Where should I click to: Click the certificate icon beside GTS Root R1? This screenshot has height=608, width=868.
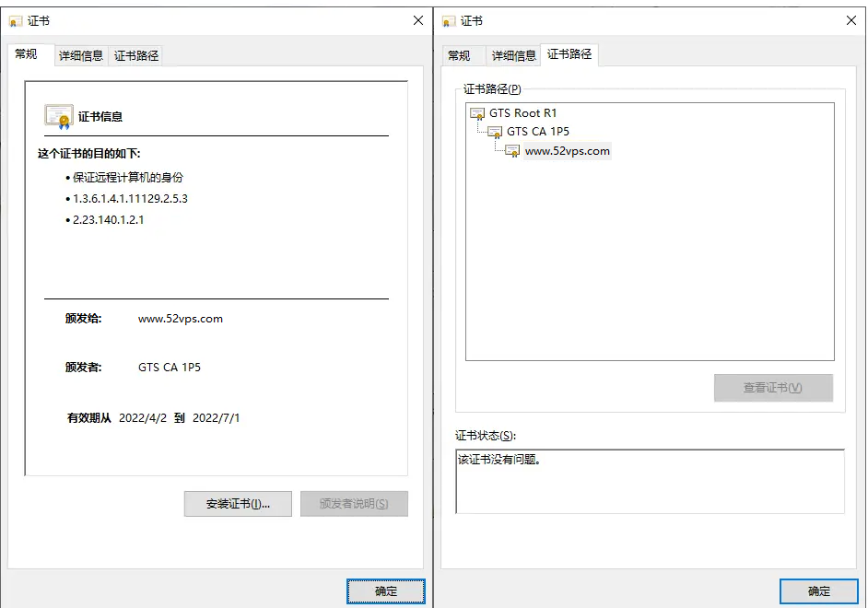click(476, 114)
